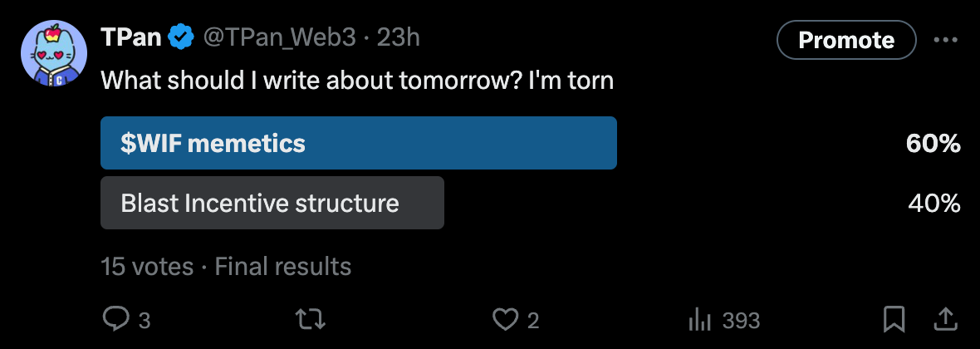Viewport: 980px width, 349px height.
Task: Click the share upload arrow icon
Action: [945, 319]
